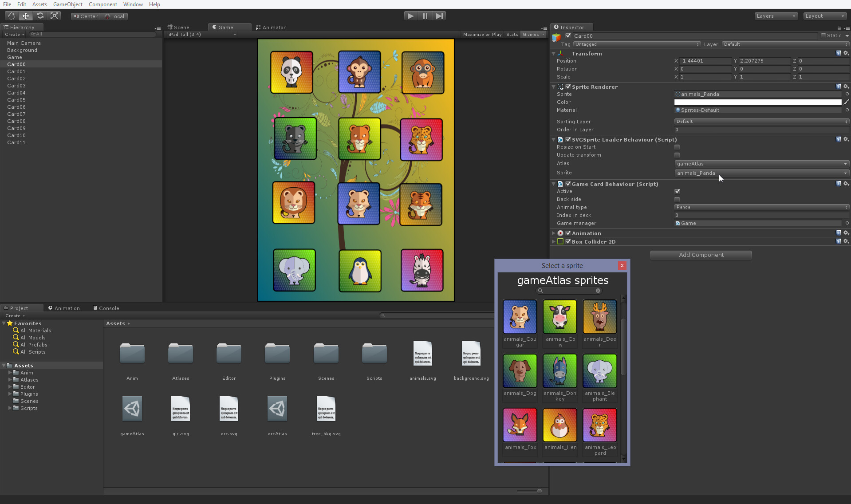Open the sprite picker for Sprites-Default material
This screenshot has height=504, width=851.
(x=847, y=110)
